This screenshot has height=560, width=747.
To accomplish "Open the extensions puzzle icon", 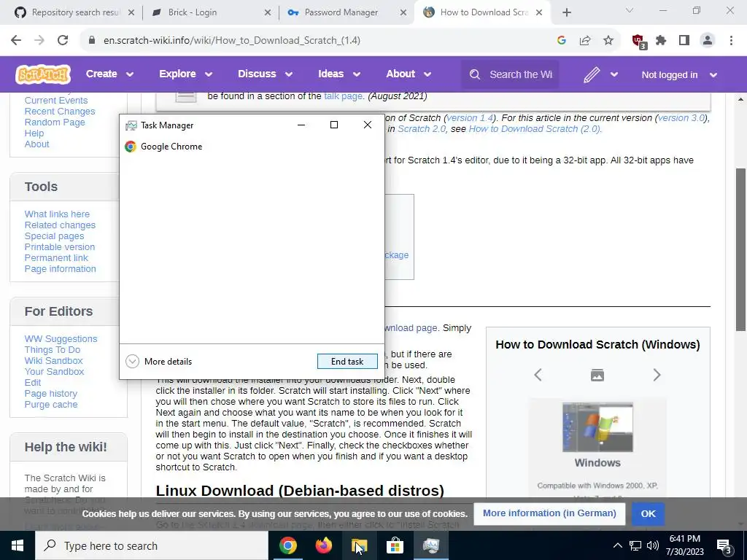I will 661,41.
